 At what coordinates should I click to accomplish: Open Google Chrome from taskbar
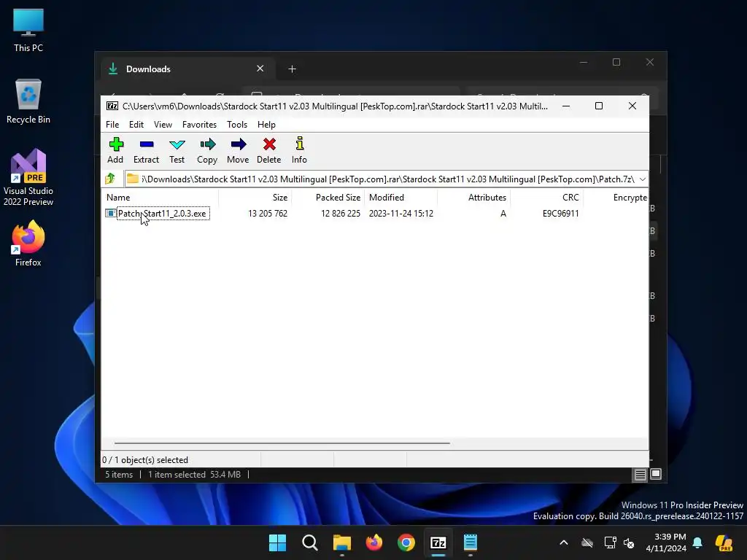tap(406, 542)
